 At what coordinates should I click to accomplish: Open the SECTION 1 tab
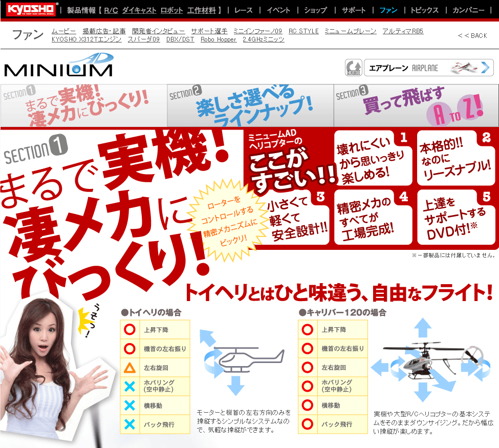tap(84, 105)
